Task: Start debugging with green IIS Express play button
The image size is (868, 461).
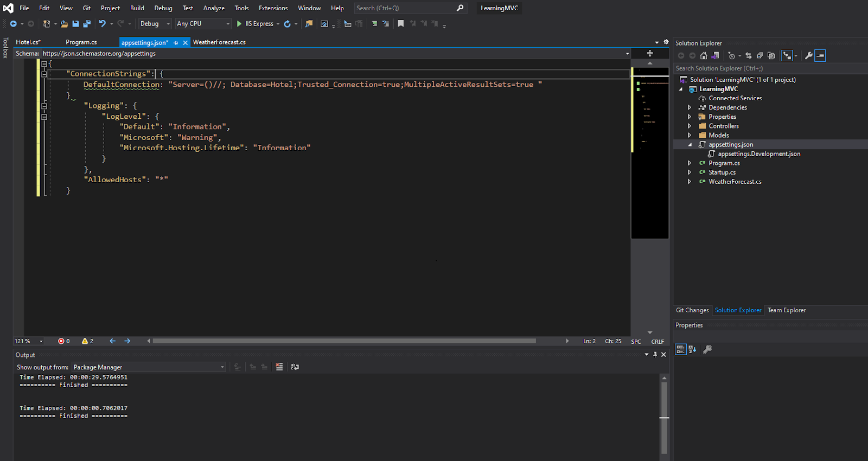Action: pos(239,24)
